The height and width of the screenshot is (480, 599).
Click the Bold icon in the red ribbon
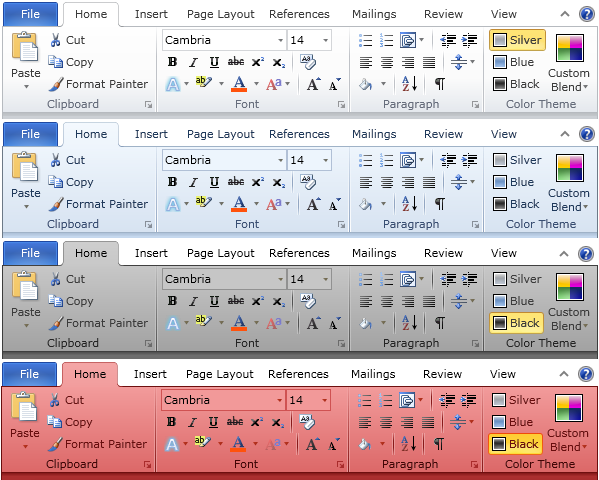(x=172, y=422)
